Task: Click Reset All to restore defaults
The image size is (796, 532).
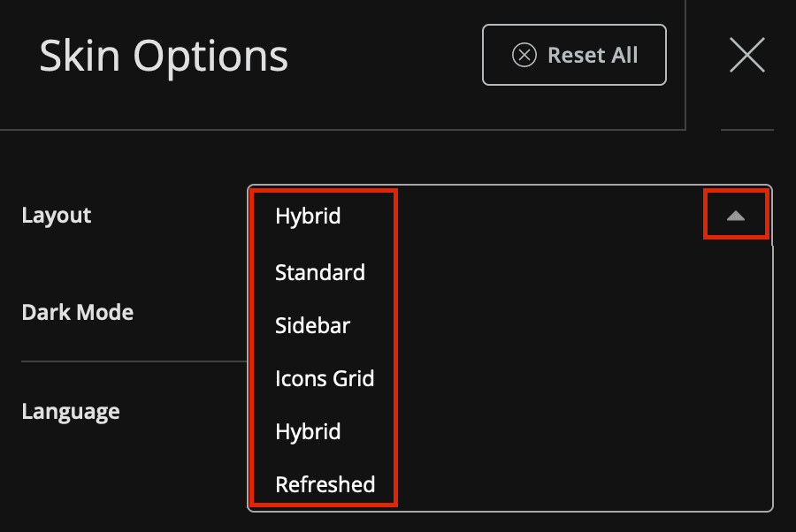Action: [x=574, y=55]
